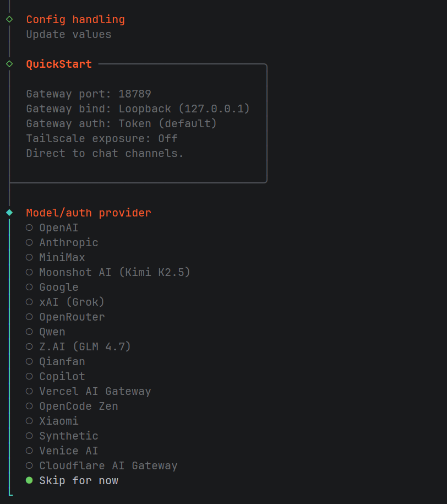
Task: Choose the Google provider option
Action: click(x=52, y=287)
